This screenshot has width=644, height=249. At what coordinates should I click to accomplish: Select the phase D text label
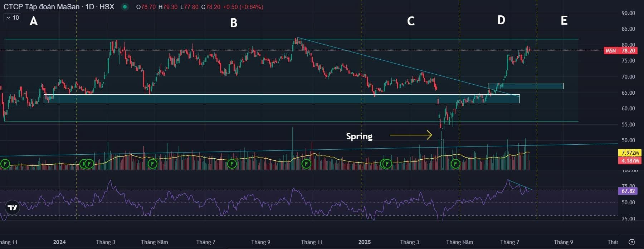pos(501,20)
